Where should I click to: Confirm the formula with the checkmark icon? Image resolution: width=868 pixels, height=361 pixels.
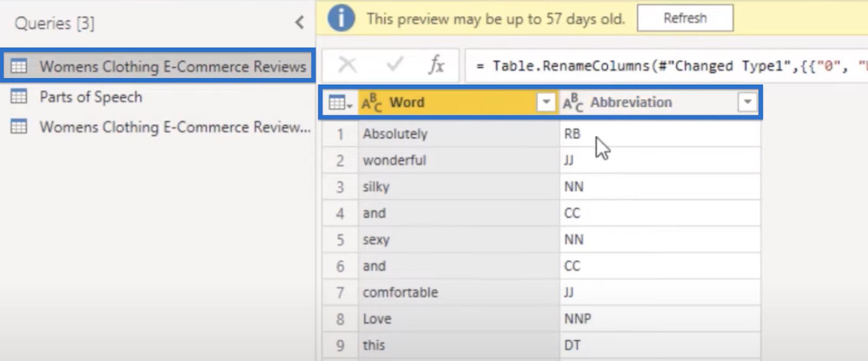point(394,65)
